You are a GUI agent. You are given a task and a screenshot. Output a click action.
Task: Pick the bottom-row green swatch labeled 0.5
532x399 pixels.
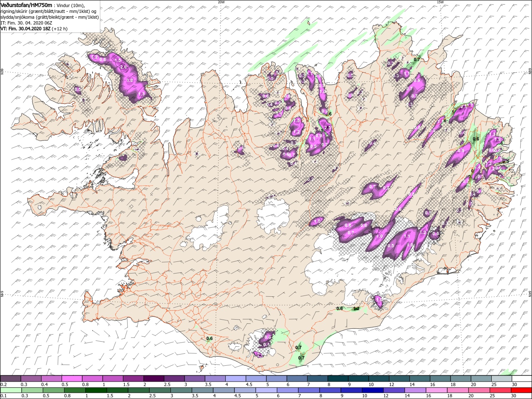coord(53,390)
